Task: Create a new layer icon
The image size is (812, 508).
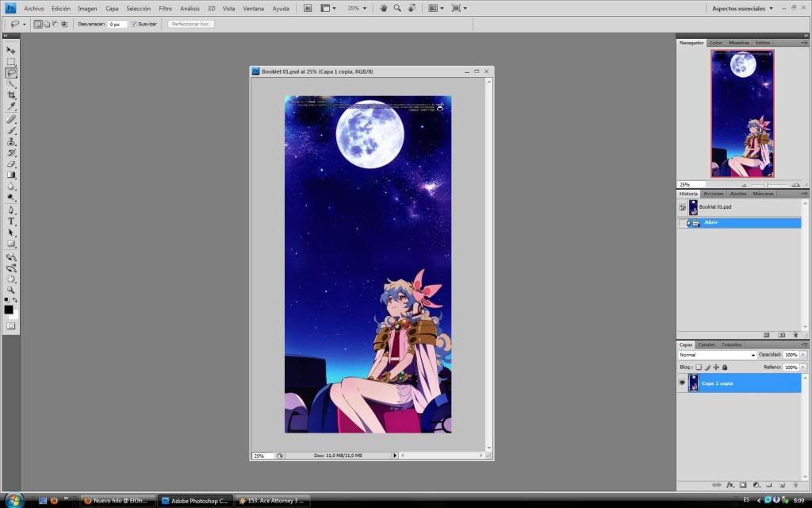Action: 782,485
